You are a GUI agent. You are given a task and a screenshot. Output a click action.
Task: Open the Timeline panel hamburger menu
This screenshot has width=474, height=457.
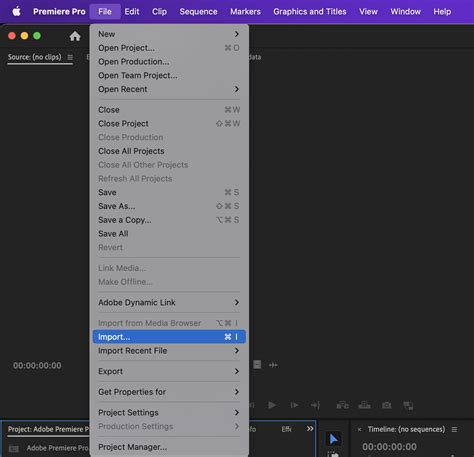454,429
